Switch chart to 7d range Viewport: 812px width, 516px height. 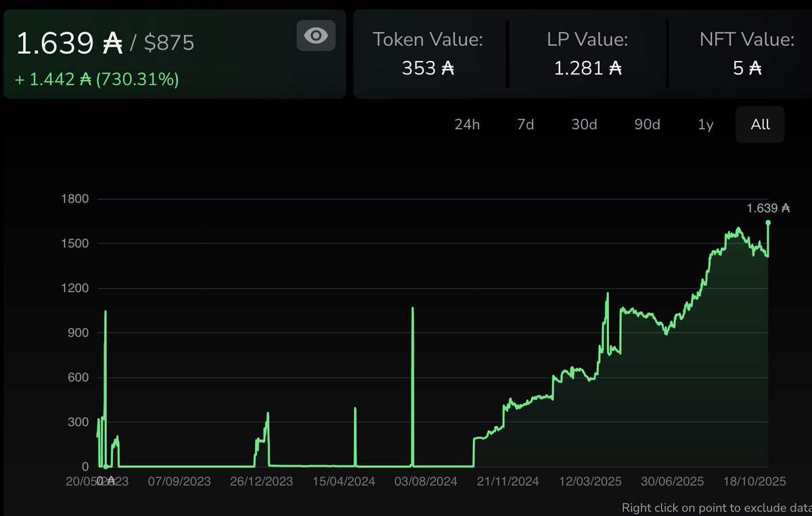pyautogui.click(x=526, y=124)
